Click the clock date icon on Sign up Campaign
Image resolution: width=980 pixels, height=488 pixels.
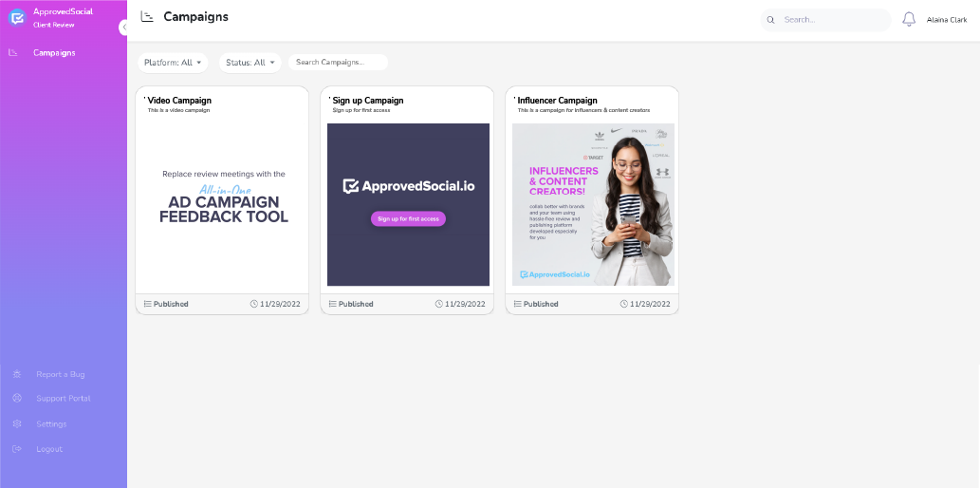pos(439,304)
